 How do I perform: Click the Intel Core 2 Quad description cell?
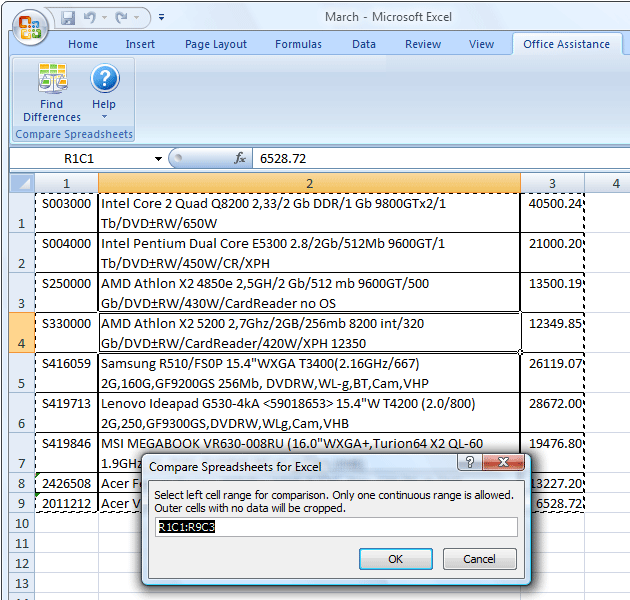coord(309,213)
